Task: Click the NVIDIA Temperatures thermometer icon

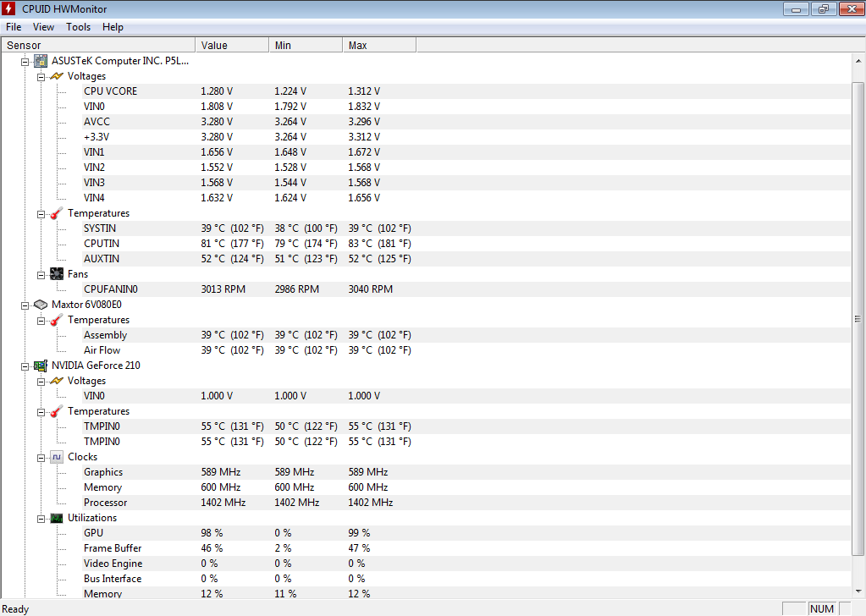Action: (x=57, y=411)
